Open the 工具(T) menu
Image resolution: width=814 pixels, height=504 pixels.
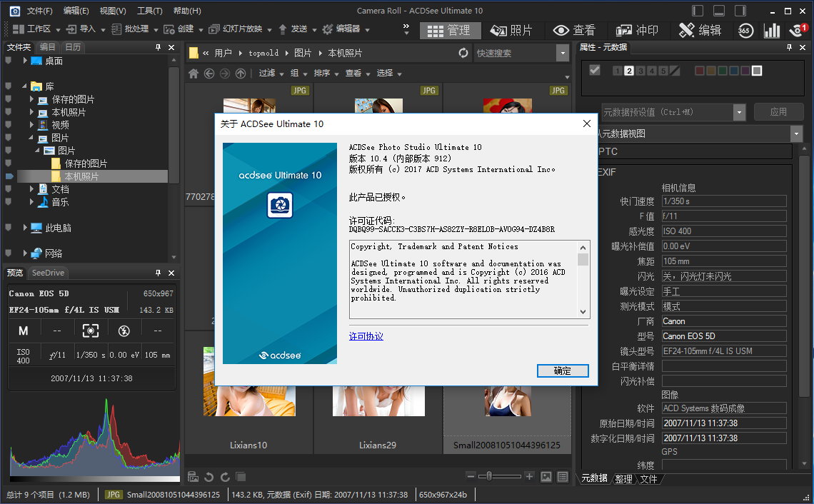tap(150, 11)
